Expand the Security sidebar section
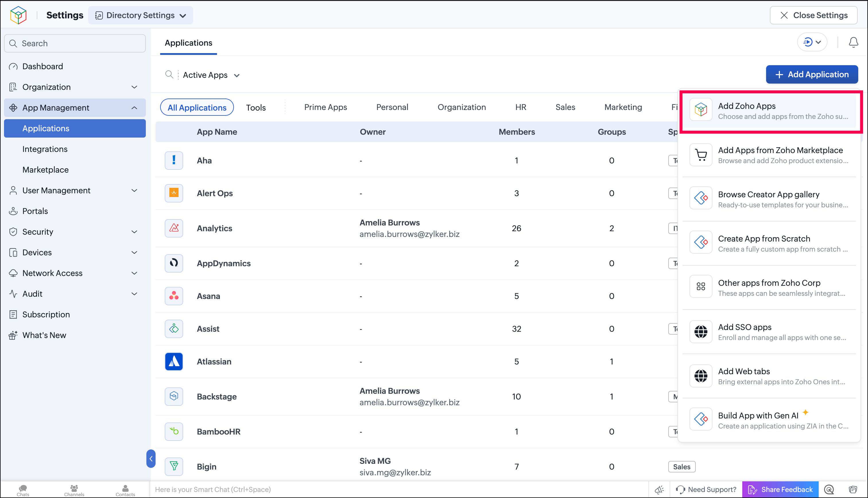The image size is (868, 498). 134,232
